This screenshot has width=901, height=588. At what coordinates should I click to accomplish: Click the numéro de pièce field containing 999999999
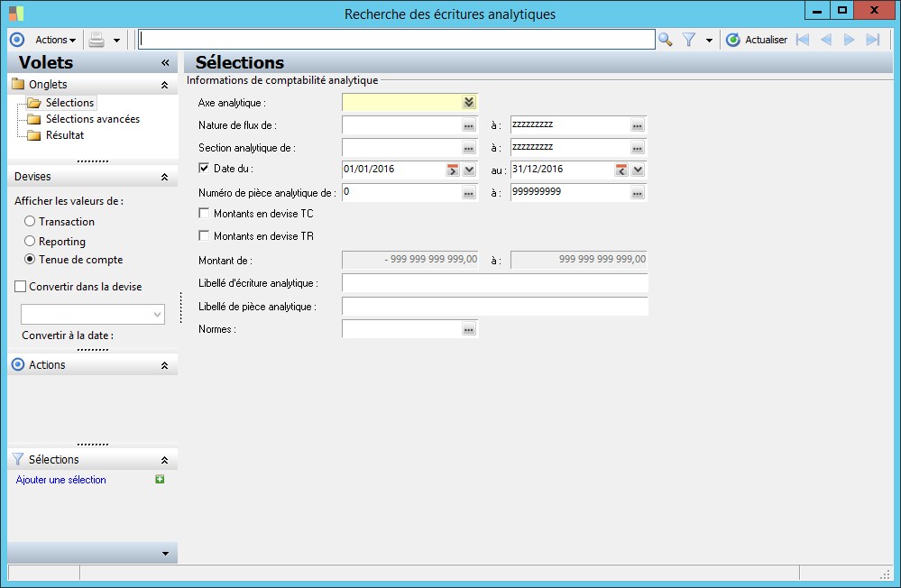point(570,192)
